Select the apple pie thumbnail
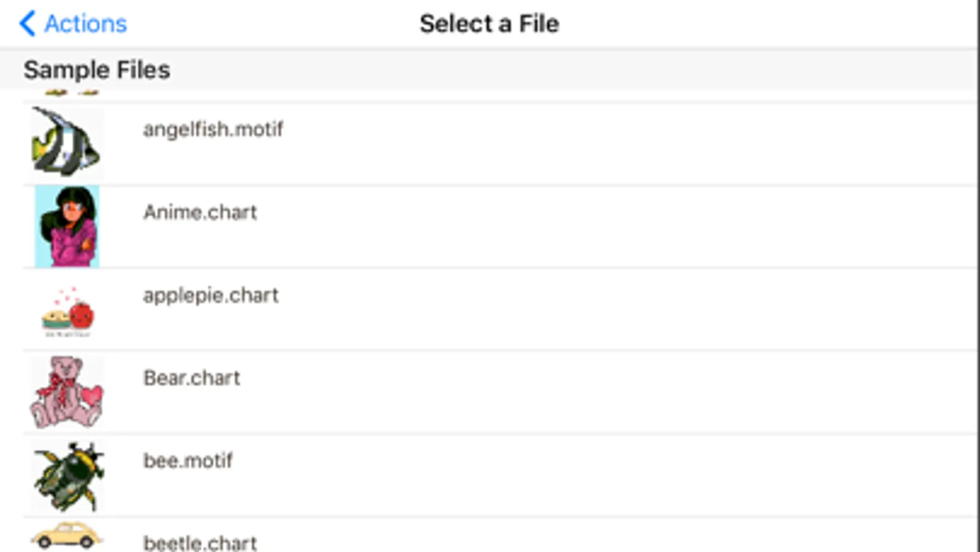This screenshot has height=552, width=980. [x=67, y=311]
